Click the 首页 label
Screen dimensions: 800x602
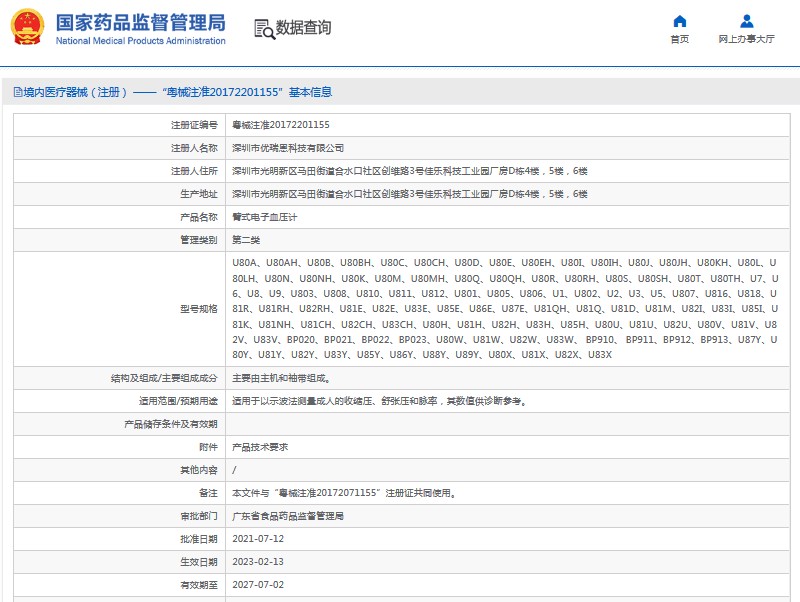(x=680, y=39)
